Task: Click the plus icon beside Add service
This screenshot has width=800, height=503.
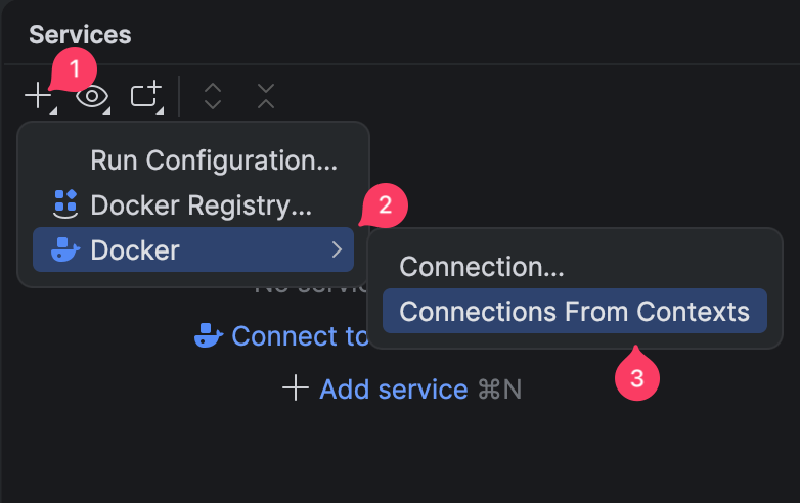Action: coord(295,388)
